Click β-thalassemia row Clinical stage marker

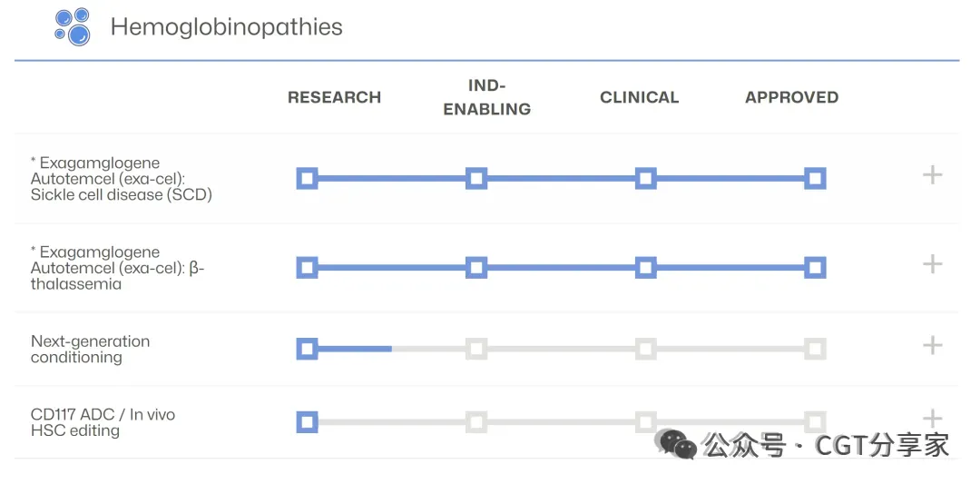tap(645, 267)
